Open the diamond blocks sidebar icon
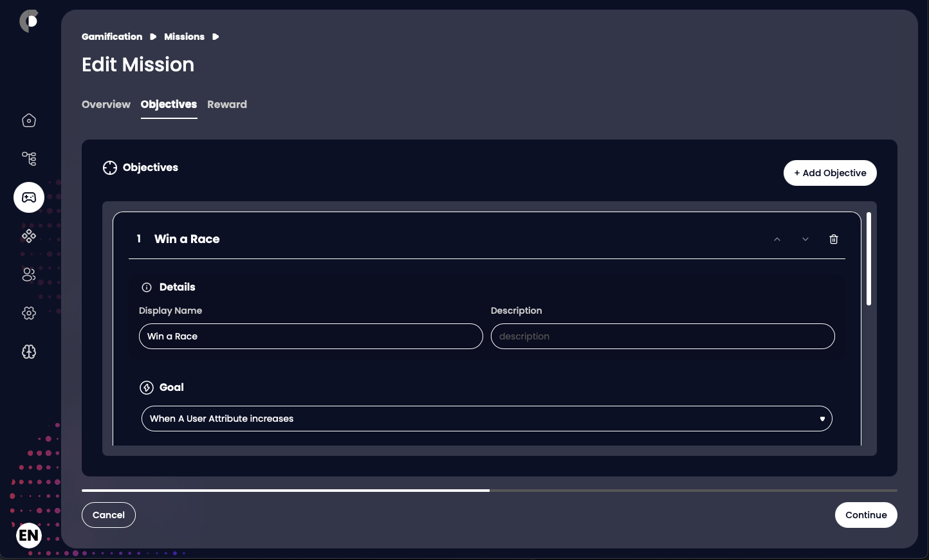The width and height of the screenshot is (929, 560). [x=29, y=236]
